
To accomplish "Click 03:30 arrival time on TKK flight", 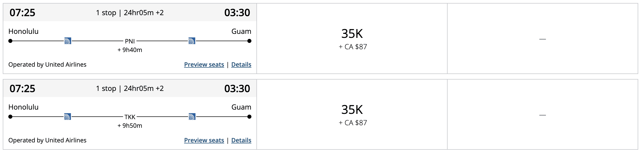I will 237,89.
